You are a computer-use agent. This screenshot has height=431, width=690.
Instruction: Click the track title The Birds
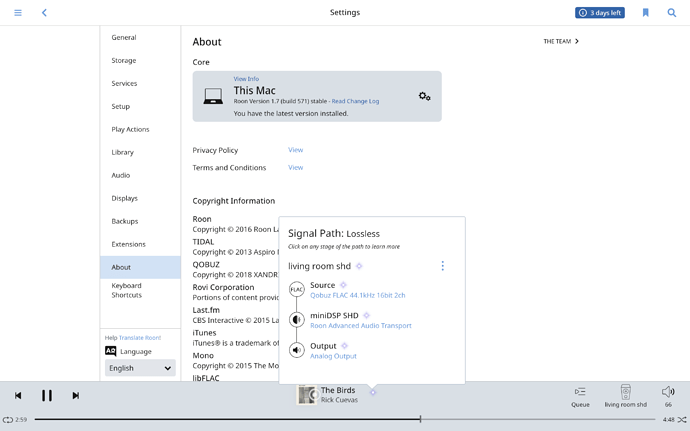(x=338, y=390)
